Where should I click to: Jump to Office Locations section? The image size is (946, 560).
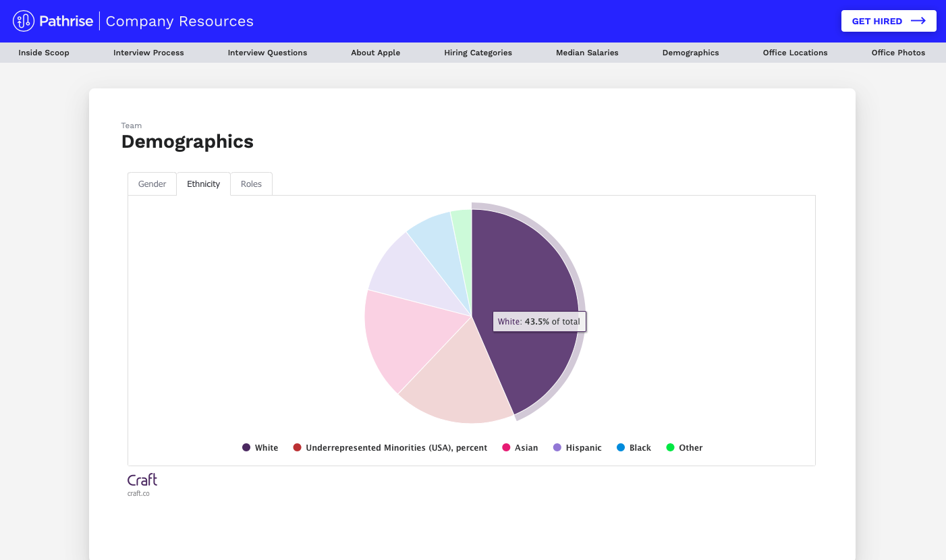[795, 53]
